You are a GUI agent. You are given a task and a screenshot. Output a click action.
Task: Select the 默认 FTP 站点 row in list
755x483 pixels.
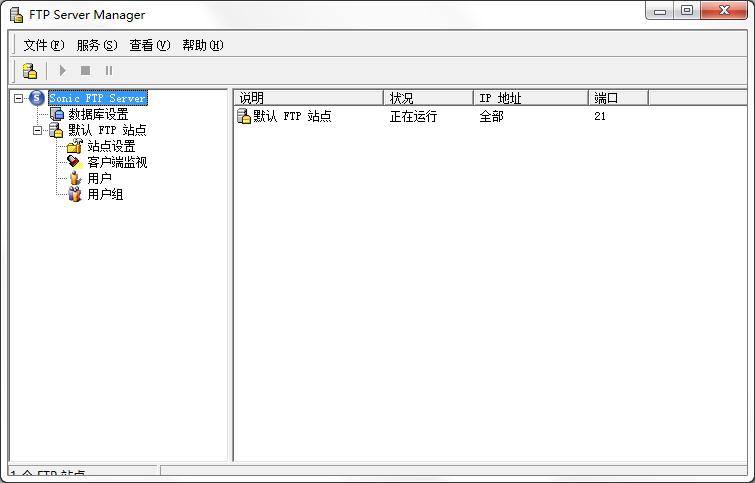point(291,116)
